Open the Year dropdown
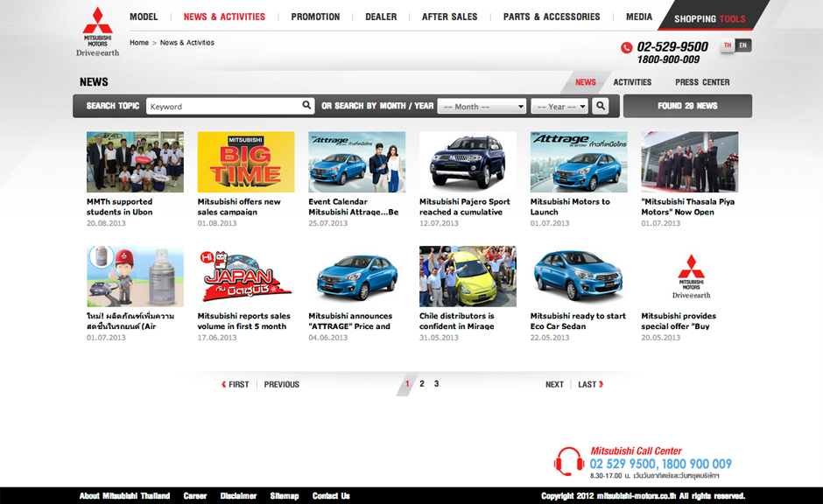 point(559,107)
